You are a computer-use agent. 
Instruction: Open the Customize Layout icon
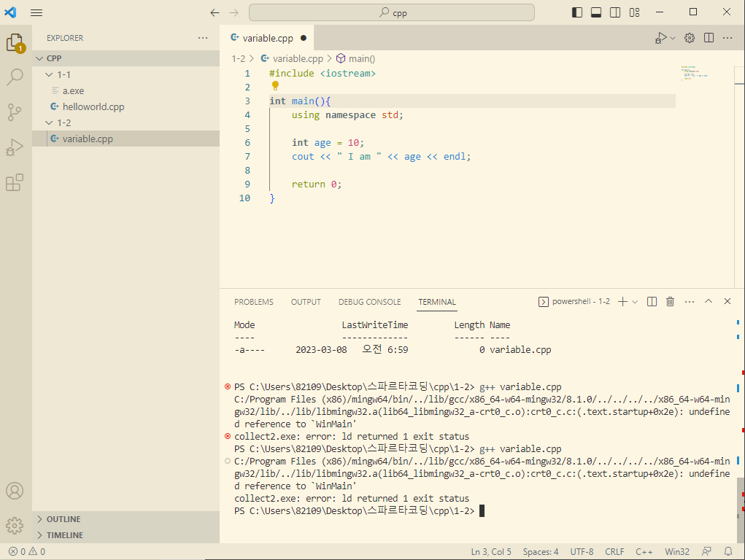[634, 12]
